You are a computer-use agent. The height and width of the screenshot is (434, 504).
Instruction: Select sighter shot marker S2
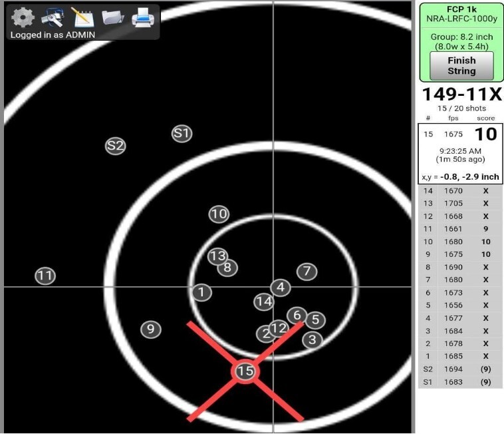point(116,146)
